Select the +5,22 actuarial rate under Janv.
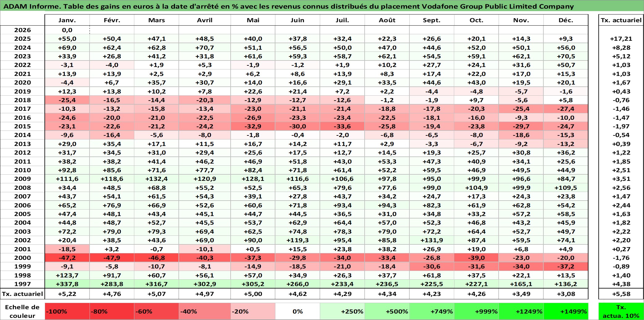Image resolution: width=644 pixels, height=320 pixels. click(x=67, y=294)
